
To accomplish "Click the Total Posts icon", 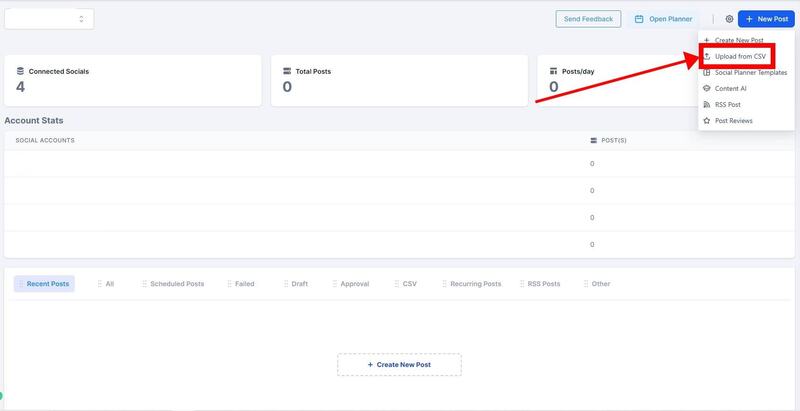I will click(287, 71).
